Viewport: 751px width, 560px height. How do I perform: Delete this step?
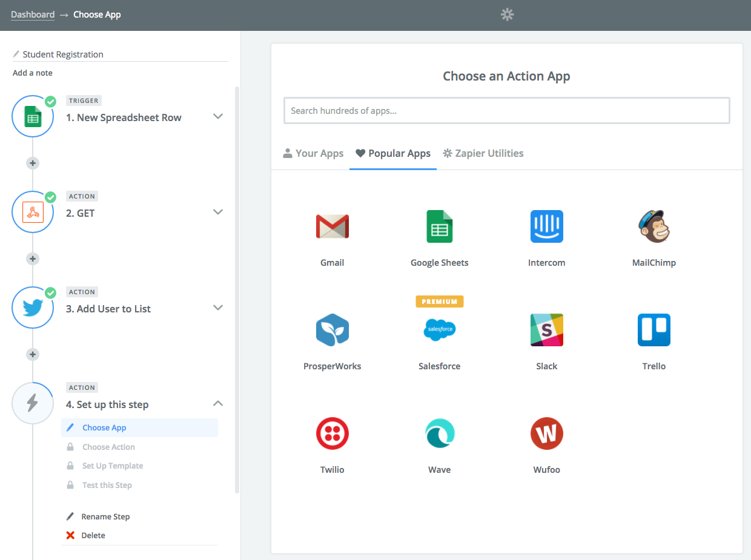[x=93, y=535]
